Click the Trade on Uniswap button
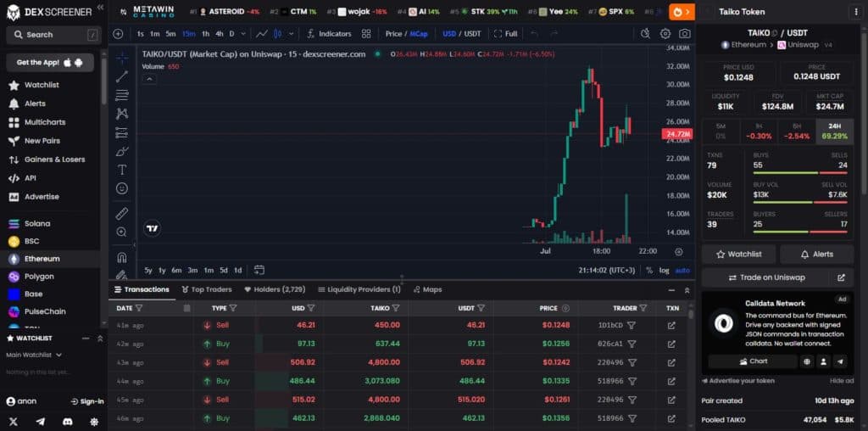This screenshot has width=868, height=431. (766, 277)
